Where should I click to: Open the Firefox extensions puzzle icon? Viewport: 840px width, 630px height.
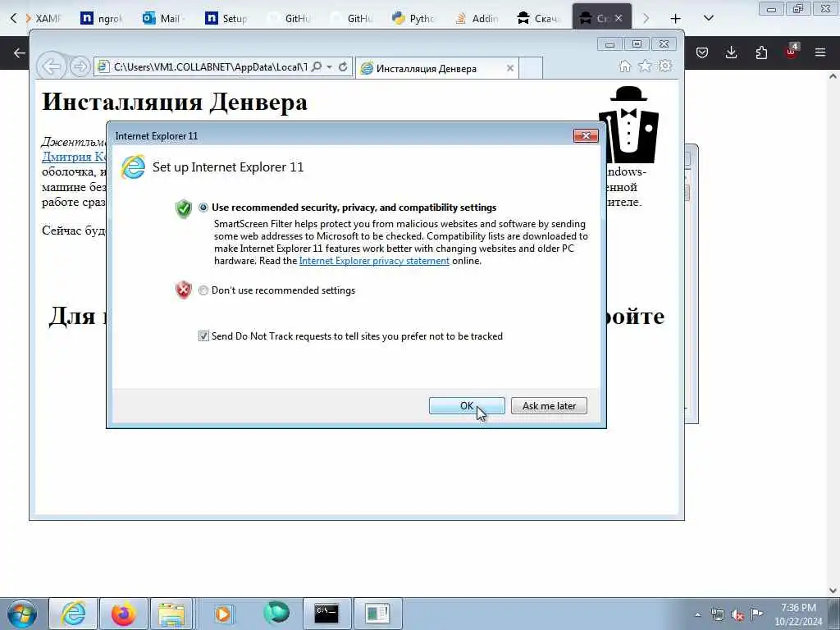(761, 52)
